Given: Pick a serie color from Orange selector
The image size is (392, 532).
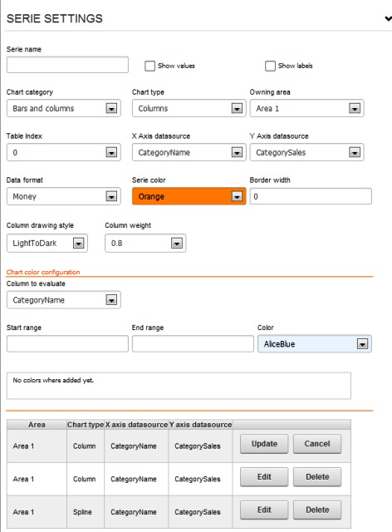Looking at the screenshot, I should click(189, 196).
